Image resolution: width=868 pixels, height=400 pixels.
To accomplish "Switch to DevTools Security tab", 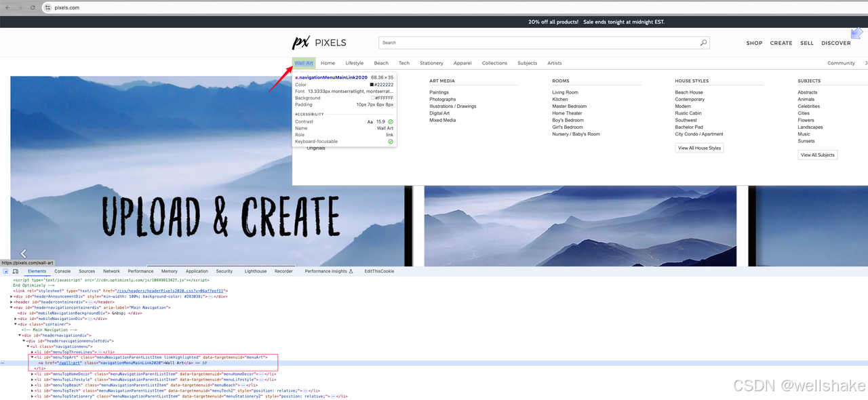I will pos(224,271).
